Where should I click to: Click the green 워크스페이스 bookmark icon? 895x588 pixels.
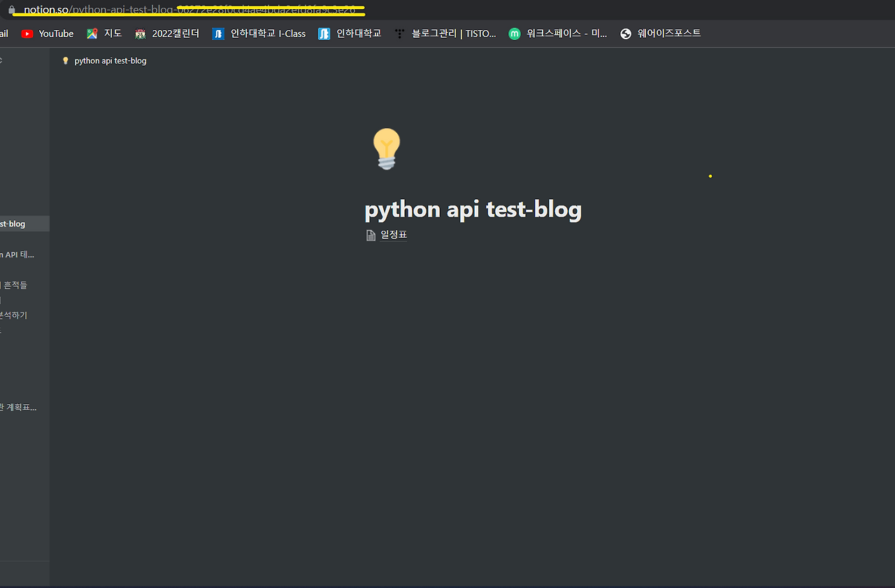[x=514, y=33]
